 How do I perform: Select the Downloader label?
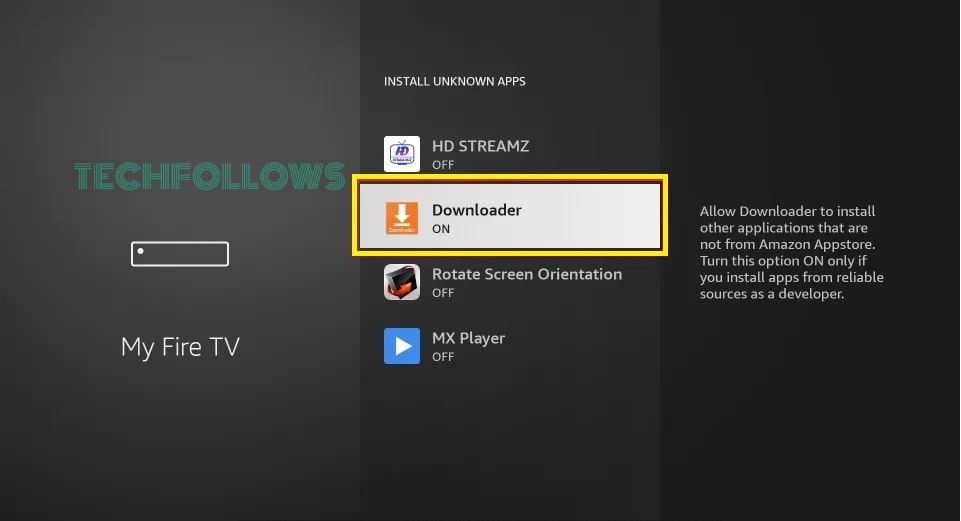point(476,210)
